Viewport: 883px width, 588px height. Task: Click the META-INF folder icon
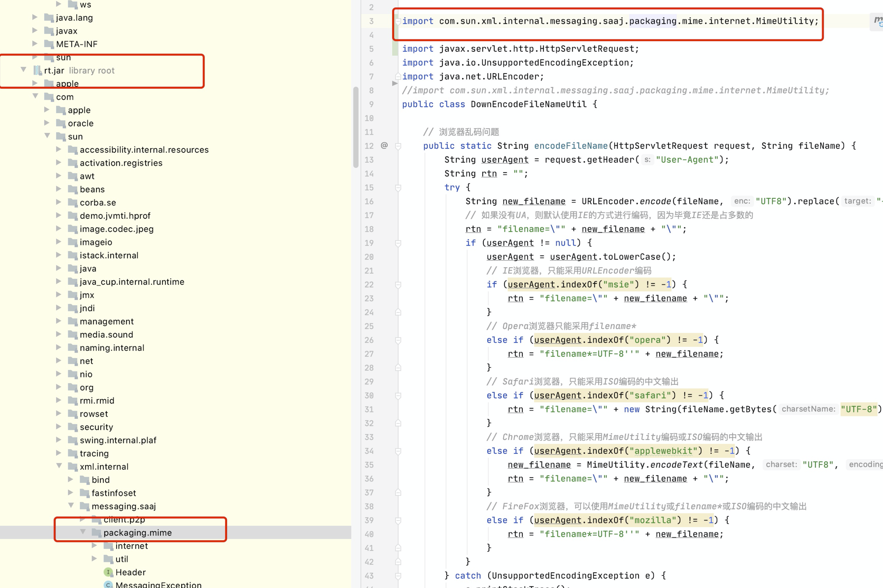[49, 44]
